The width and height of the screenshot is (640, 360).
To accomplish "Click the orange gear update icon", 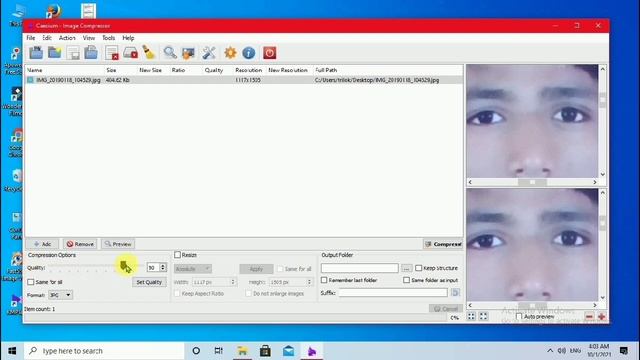I will coord(230,53).
